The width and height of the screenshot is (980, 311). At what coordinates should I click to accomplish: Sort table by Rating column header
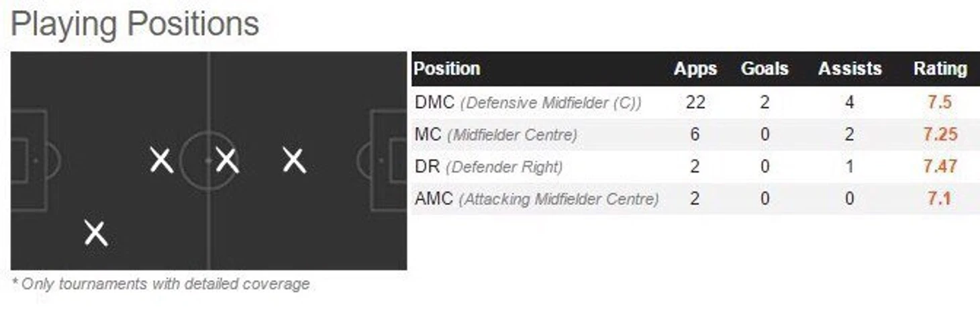click(940, 69)
